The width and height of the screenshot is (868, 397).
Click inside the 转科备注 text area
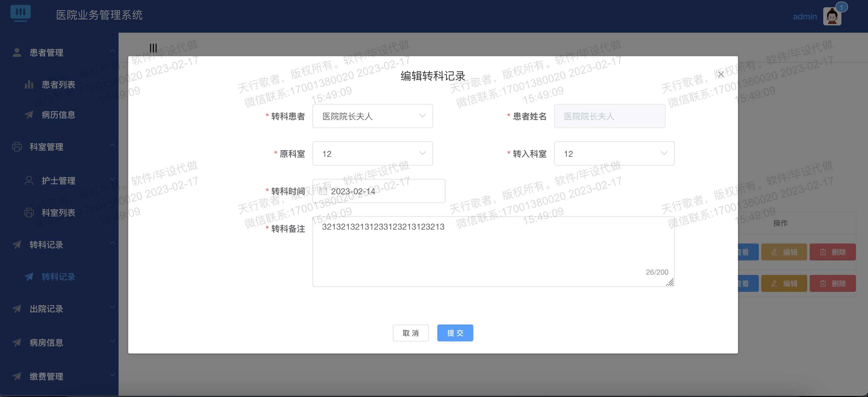click(x=492, y=251)
